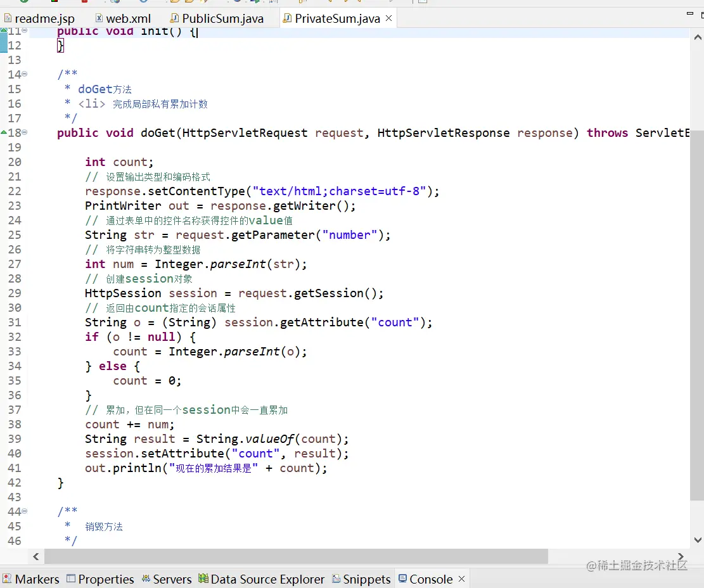Select the Console view tab
This screenshot has width=704, height=588.
click(x=431, y=580)
